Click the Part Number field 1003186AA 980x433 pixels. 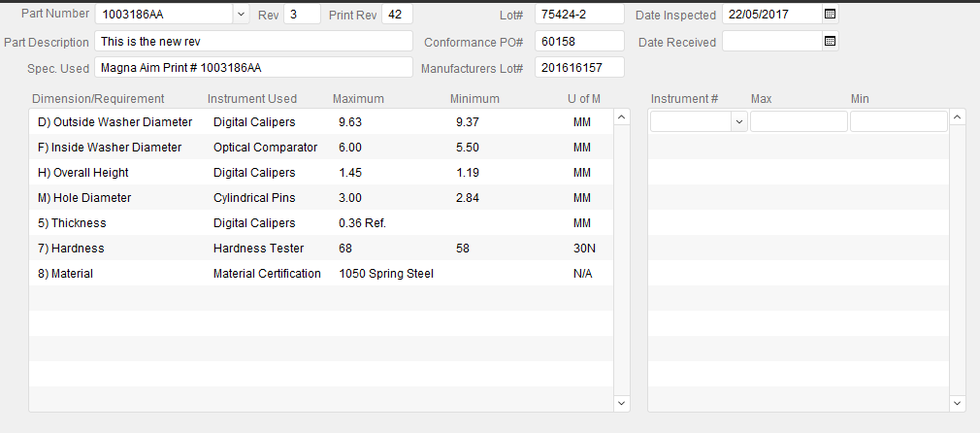click(164, 14)
